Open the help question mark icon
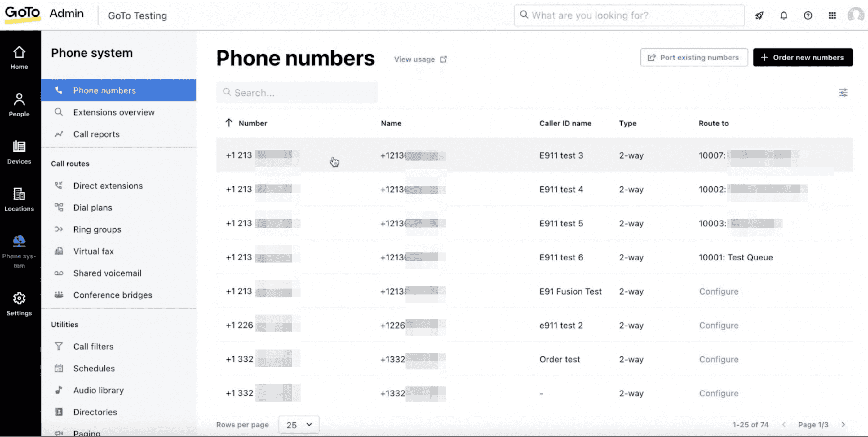 pos(808,15)
